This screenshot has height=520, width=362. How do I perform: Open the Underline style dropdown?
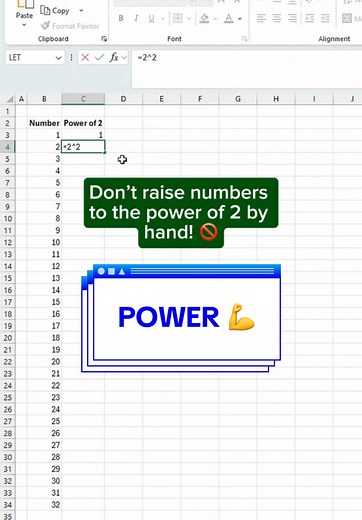coord(163,19)
